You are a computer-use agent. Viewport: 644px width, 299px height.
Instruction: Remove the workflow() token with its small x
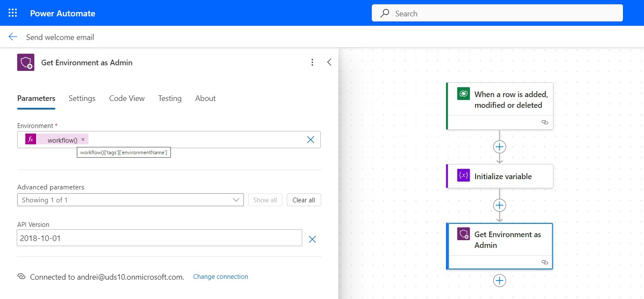point(83,139)
